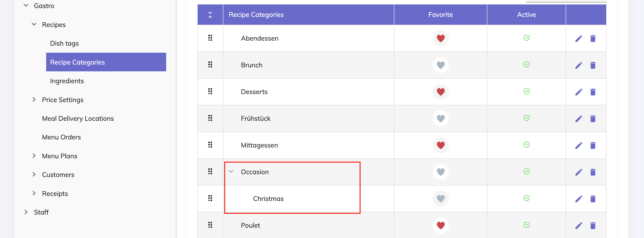Screen dimensions: 644x238
Task: Edit the Christmas subcategory with pencil icon
Action: 579,199
